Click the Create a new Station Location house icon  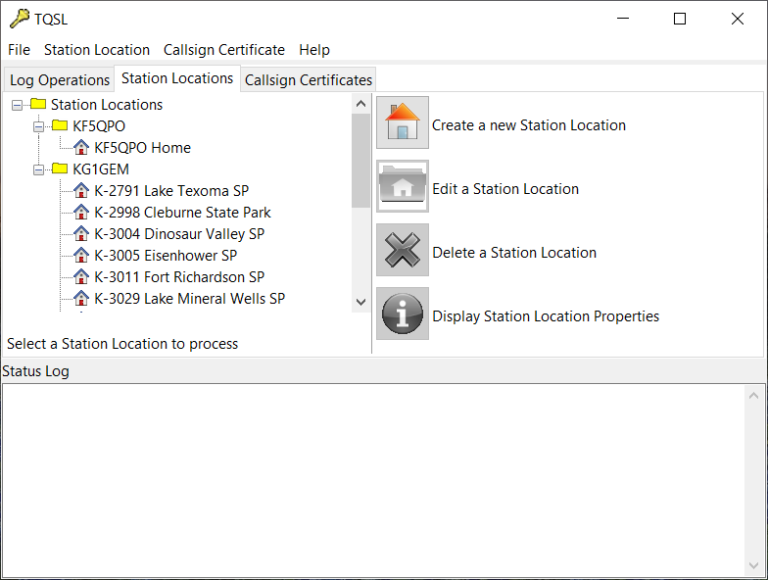pyautogui.click(x=402, y=124)
